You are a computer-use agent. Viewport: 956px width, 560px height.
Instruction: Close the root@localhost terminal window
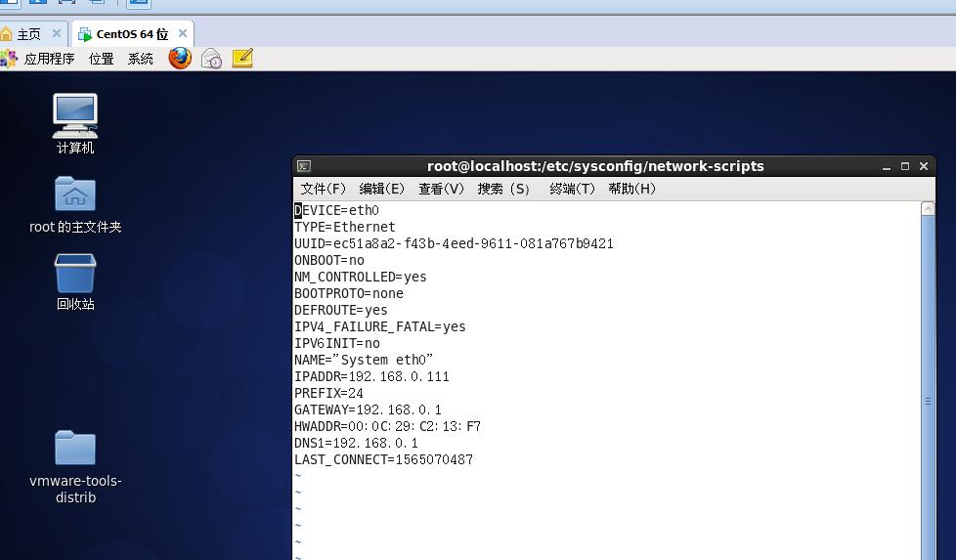tap(924, 166)
